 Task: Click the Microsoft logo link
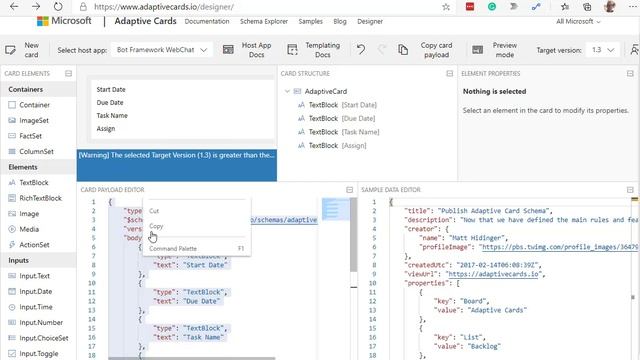64,21
